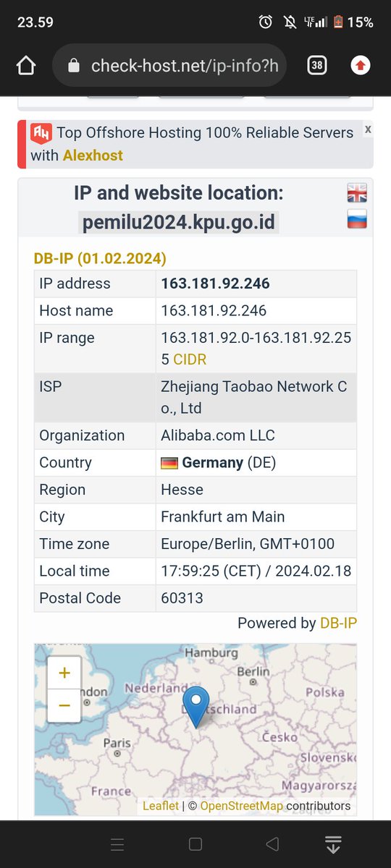Viewport: 391px width, 868px height.
Task: Switch language via the UK flag icon
Action: (357, 192)
